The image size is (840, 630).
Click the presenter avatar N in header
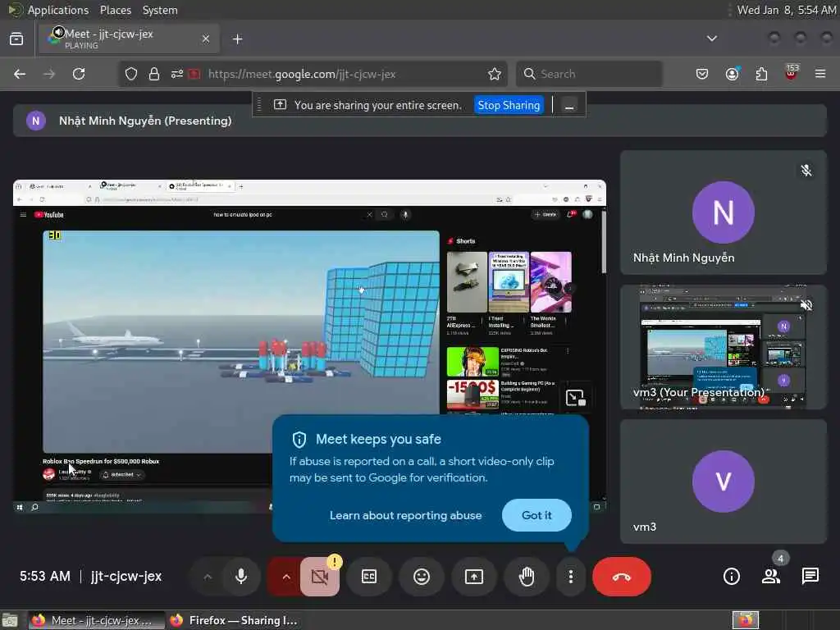coord(36,121)
